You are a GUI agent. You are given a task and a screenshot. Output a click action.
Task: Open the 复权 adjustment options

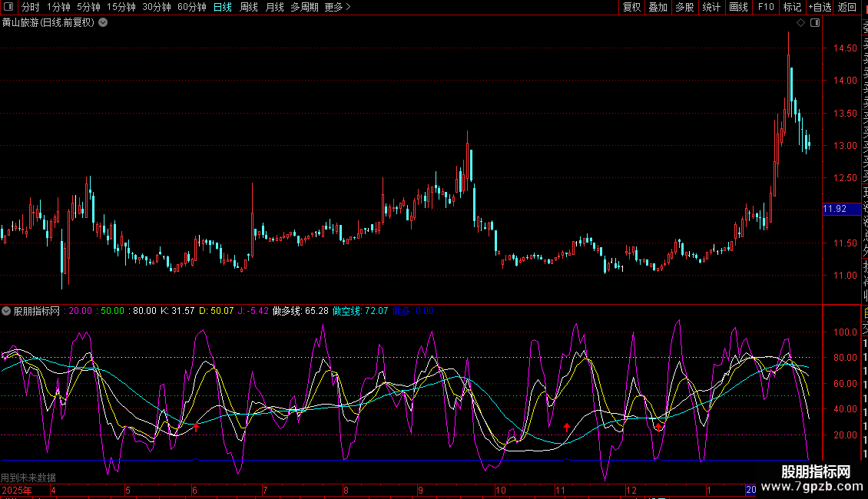point(631,7)
